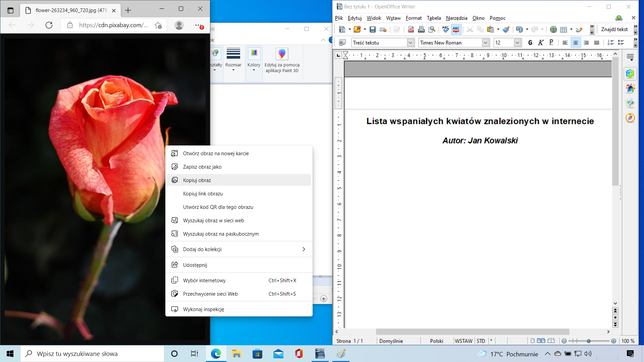Select the Hyperlink toolbar icon
The width and height of the screenshot is (644, 362).
click(x=553, y=29)
